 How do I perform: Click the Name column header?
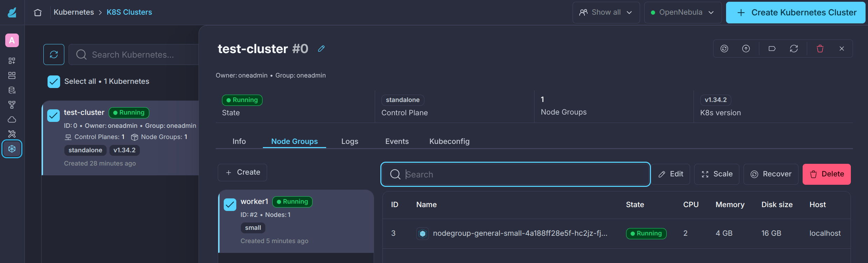coord(426,205)
